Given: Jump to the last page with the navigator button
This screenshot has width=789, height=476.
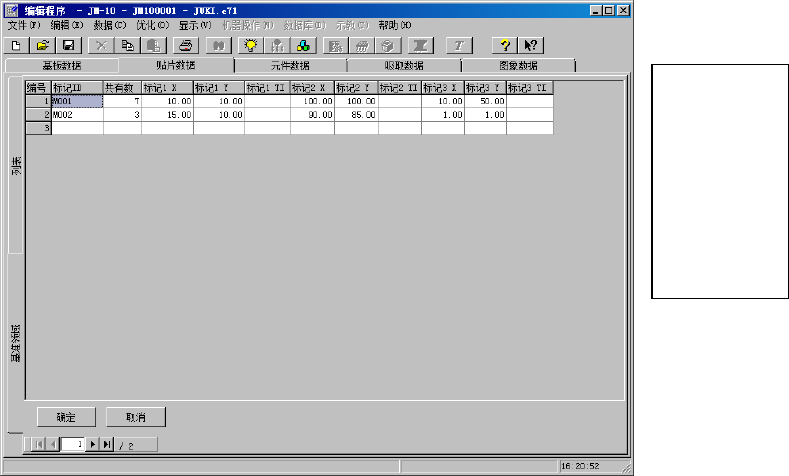Looking at the screenshot, I should pos(107,444).
